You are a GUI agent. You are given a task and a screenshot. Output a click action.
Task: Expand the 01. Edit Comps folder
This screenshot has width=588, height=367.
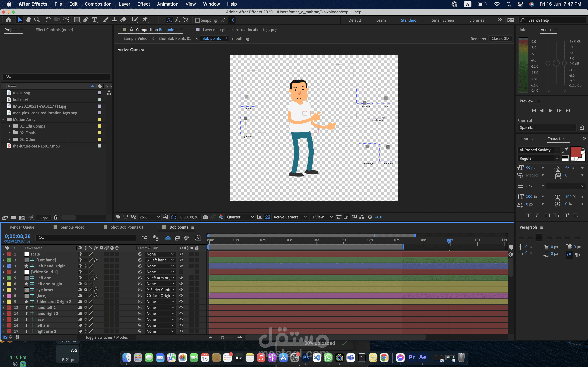click(9, 126)
